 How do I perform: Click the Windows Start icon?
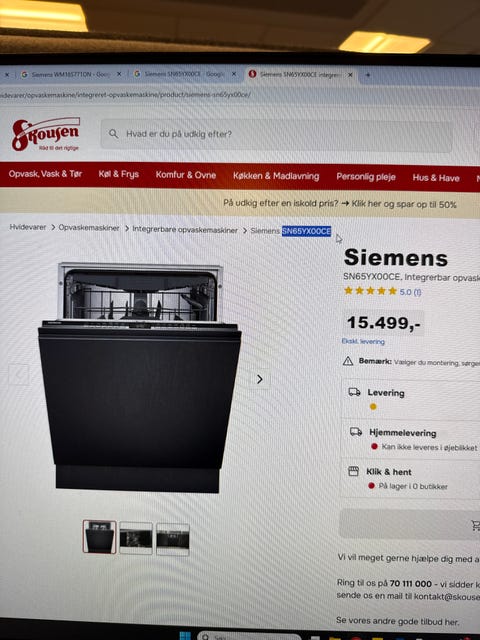tap(184, 636)
